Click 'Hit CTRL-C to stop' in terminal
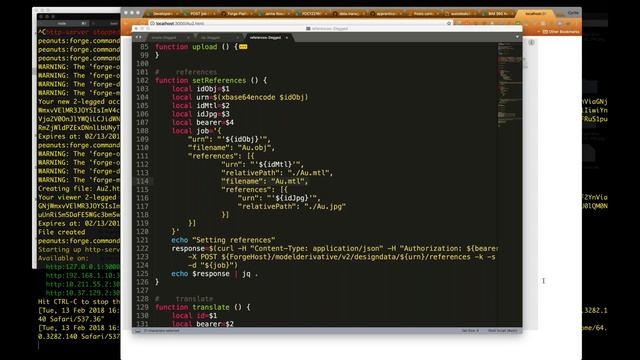Viewport: 640px width, 360px height. coord(78,302)
